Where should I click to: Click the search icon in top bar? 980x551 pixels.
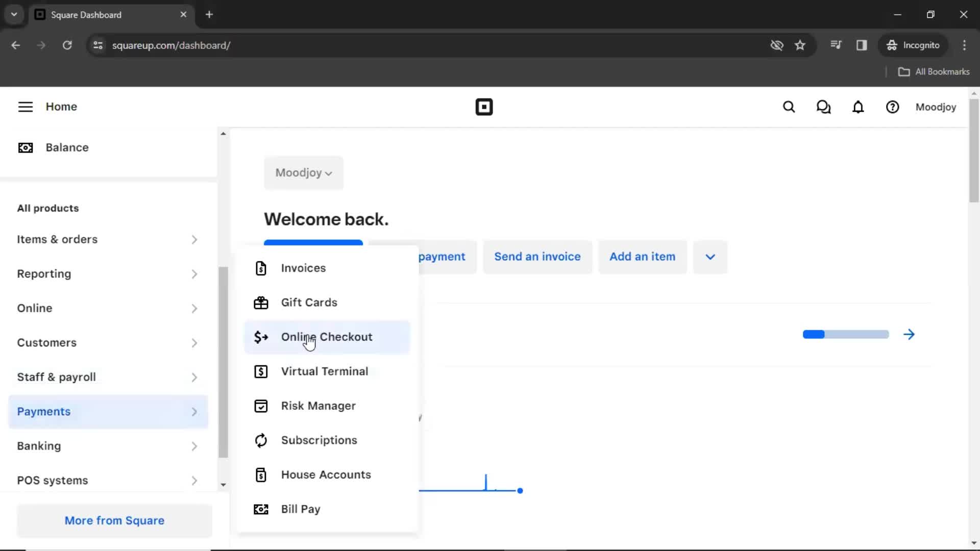[789, 107]
